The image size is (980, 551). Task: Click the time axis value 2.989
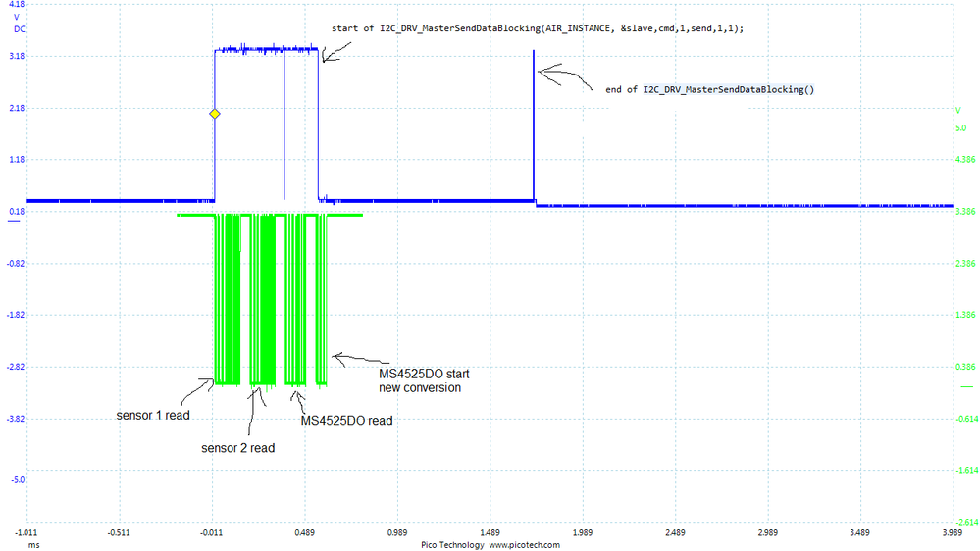(767, 533)
